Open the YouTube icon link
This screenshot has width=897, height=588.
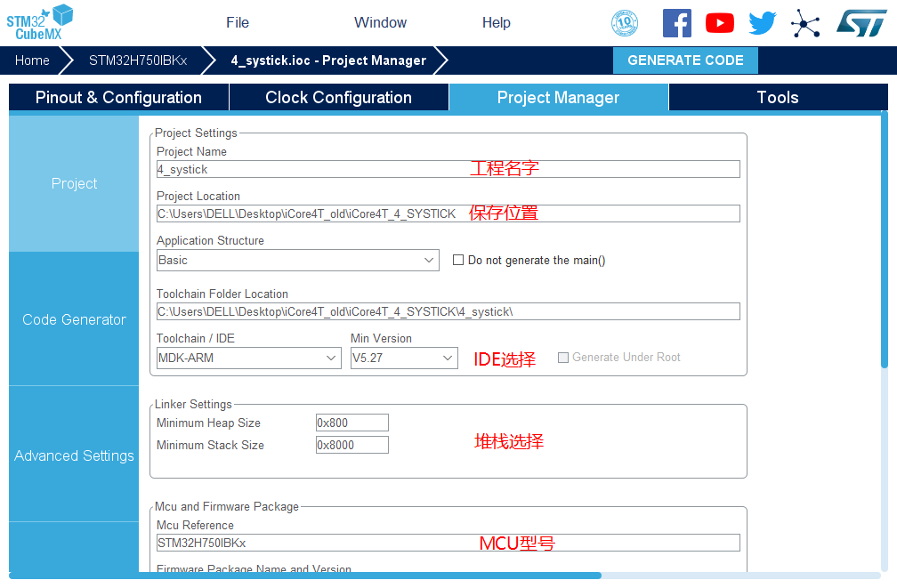719,23
